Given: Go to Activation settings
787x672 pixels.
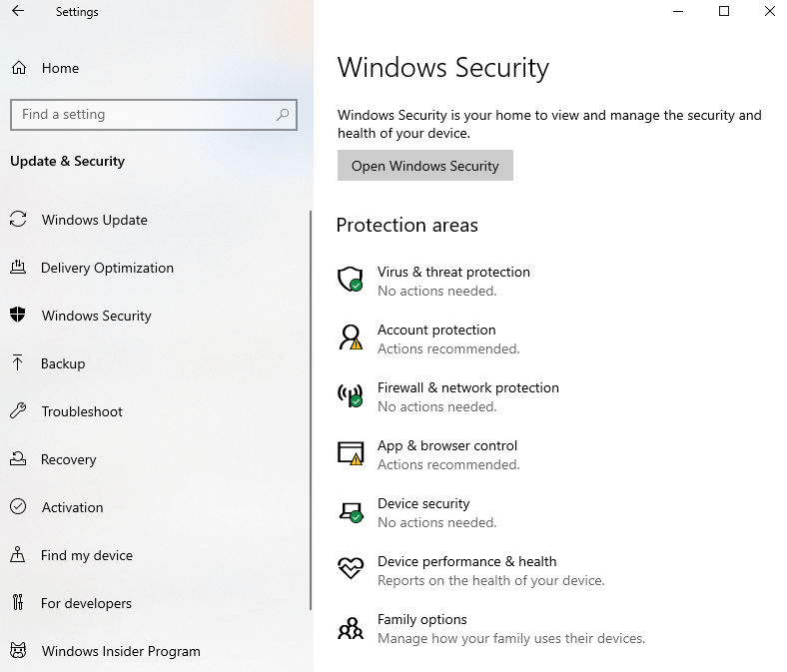Looking at the screenshot, I should pyautogui.click(x=72, y=507).
